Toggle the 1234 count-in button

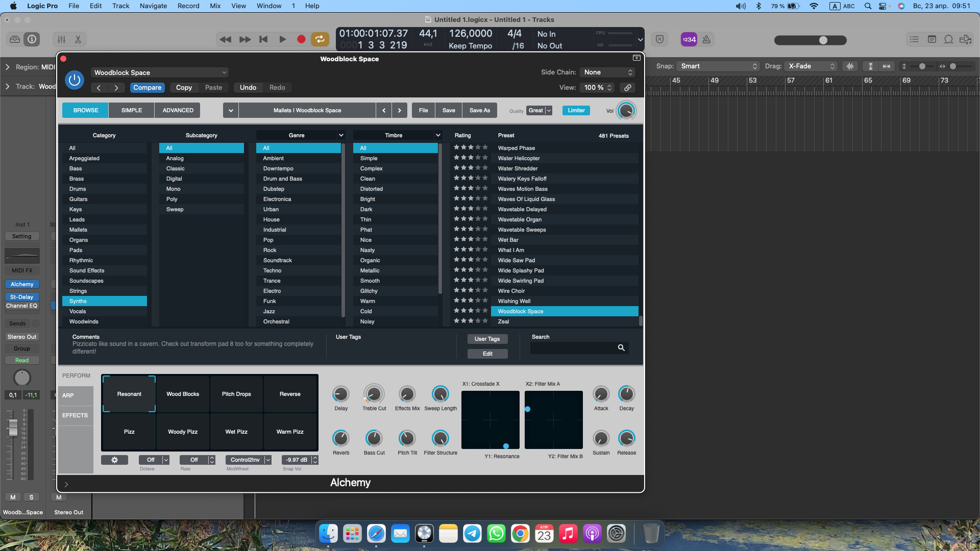[x=689, y=39]
